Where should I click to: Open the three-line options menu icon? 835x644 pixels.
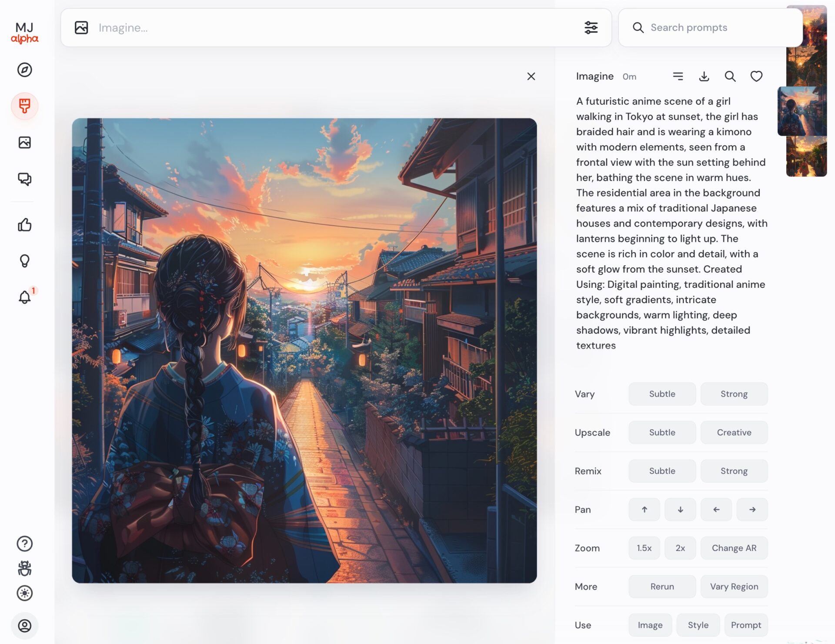point(678,77)
